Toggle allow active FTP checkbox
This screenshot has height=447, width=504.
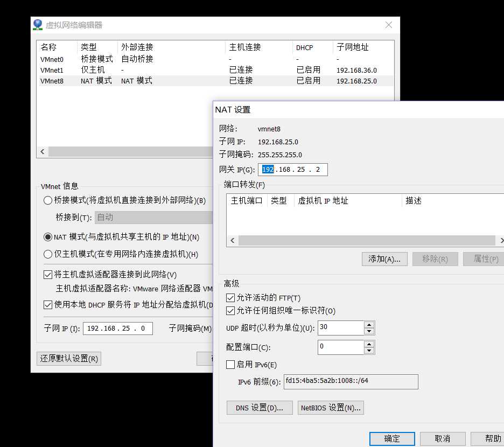pyautogui.click(x=230, y=298)
